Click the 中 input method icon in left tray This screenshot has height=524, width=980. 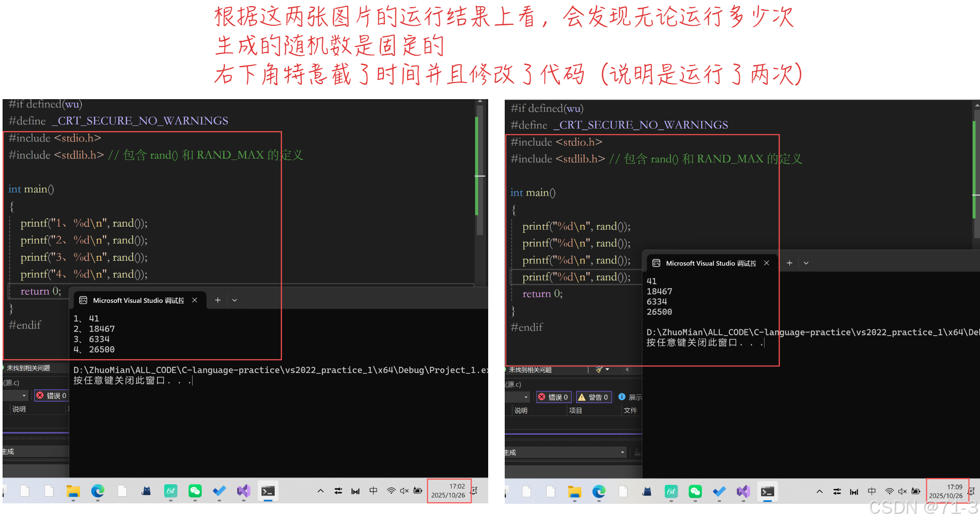pos(374,491)
